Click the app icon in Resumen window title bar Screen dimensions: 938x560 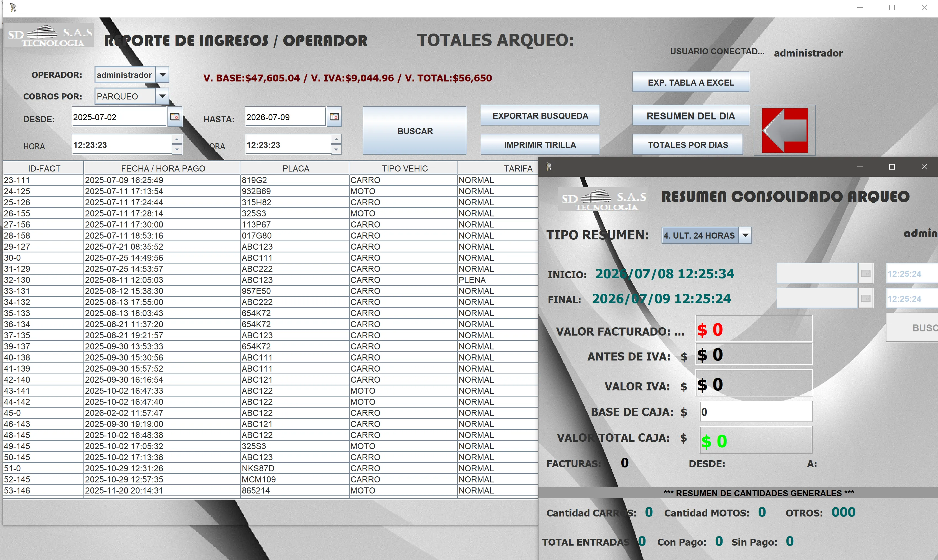[x=549, y=167]
